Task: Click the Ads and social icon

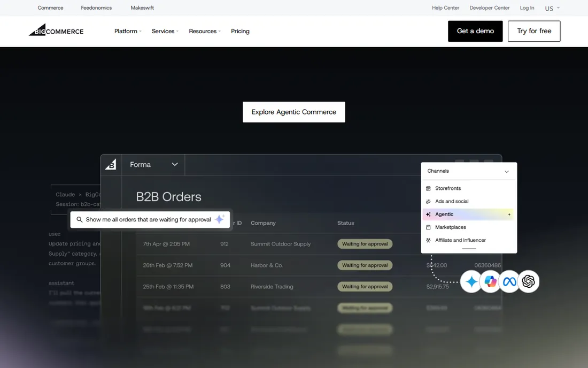Action: pyautogui.click(x=428, y=202)
